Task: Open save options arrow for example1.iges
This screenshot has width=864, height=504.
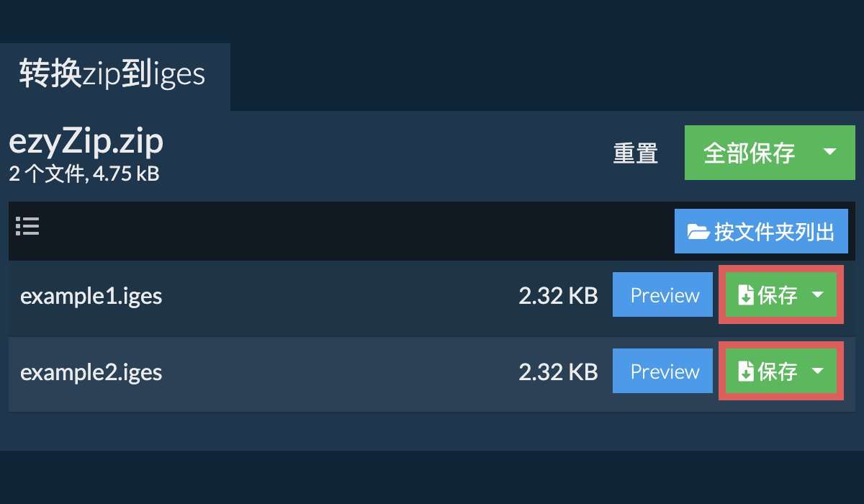Action: 818,294
